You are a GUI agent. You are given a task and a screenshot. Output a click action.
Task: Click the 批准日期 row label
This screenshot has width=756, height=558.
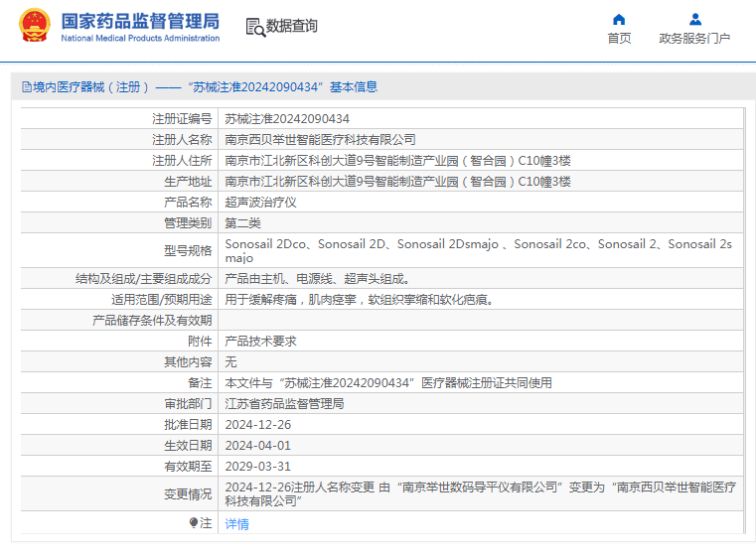[x=188, y=425]
